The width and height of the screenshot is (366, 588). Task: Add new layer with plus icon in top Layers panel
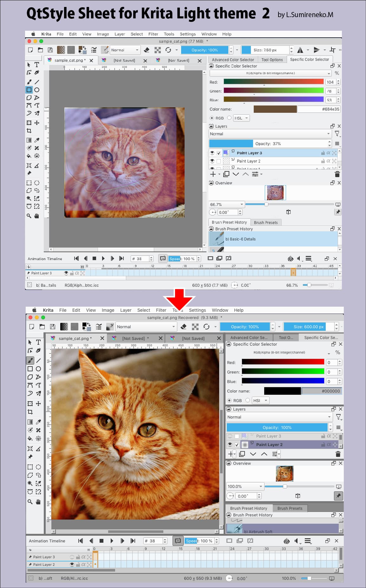(x=213, y=174)
